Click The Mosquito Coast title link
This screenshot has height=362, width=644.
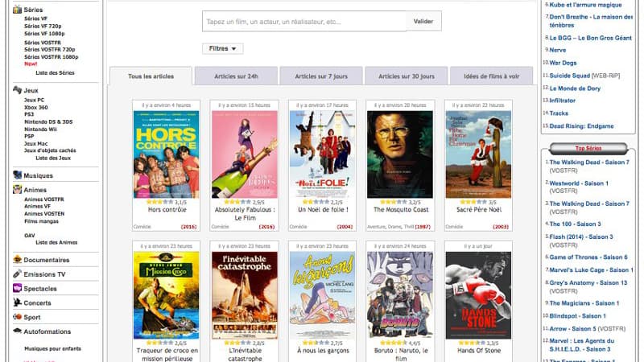point(401,210)
